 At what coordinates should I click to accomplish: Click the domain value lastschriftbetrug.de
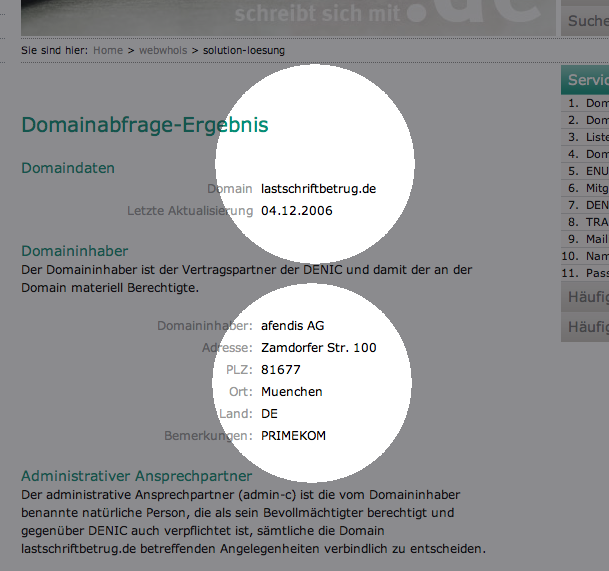(x=318, y=189)
